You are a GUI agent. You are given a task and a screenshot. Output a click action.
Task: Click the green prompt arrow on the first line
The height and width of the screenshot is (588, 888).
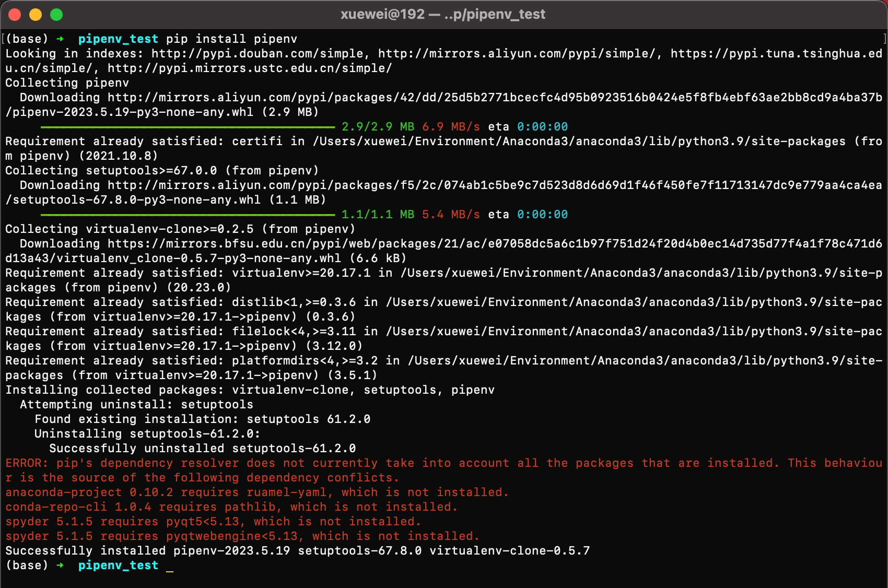(60, 39)
